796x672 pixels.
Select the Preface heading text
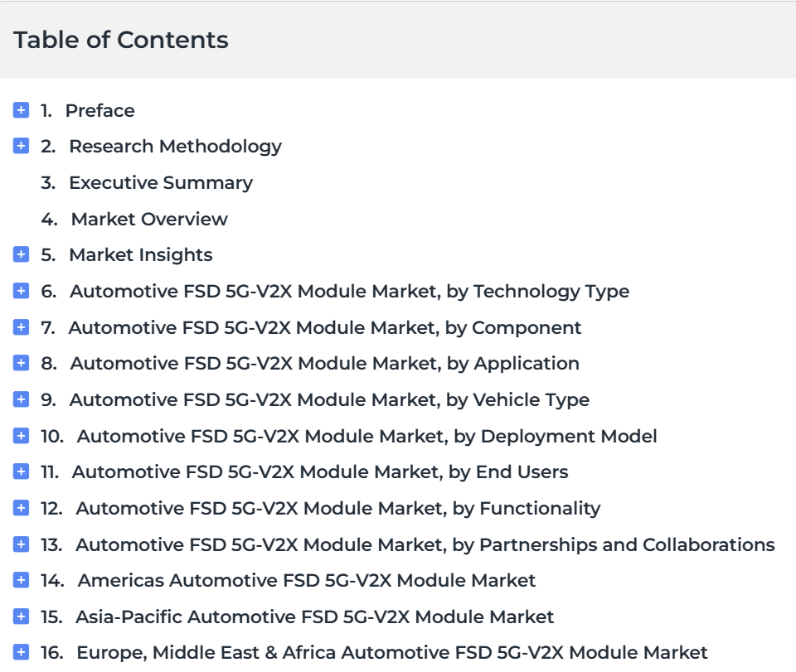(100, 110)
